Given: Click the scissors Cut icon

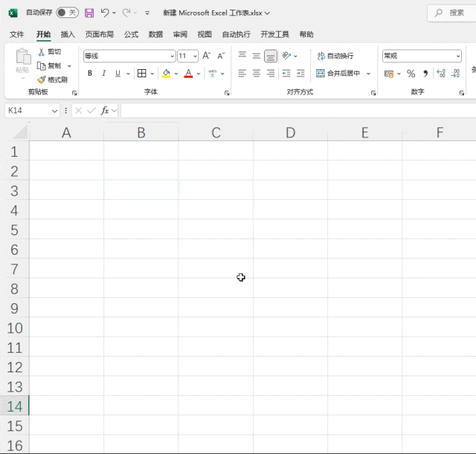Looking at the screenshot, I should 42,52.
